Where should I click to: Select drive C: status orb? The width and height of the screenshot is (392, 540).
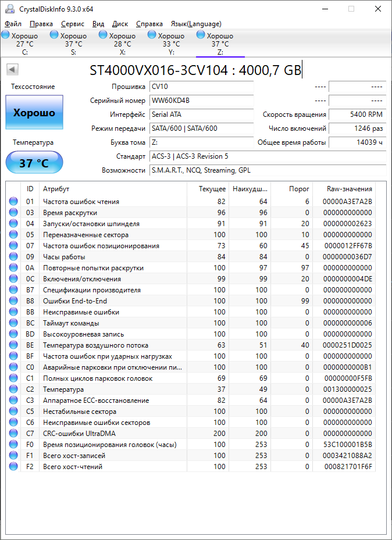5,35
